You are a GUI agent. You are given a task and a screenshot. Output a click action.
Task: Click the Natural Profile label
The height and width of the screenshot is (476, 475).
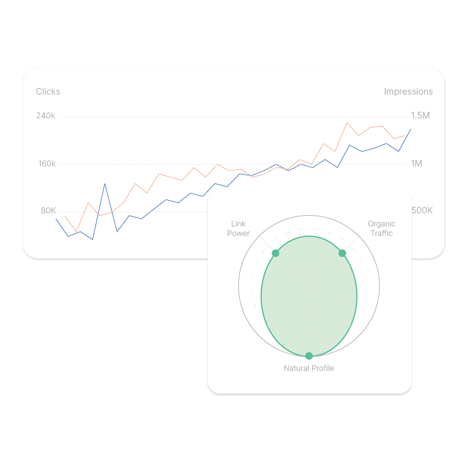point(309,368)
